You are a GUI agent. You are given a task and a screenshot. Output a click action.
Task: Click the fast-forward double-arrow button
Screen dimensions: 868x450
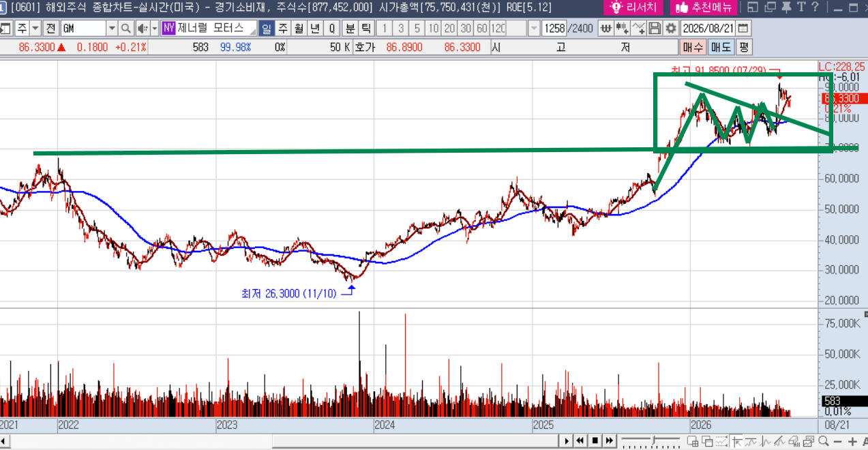[x=610, y=440]
